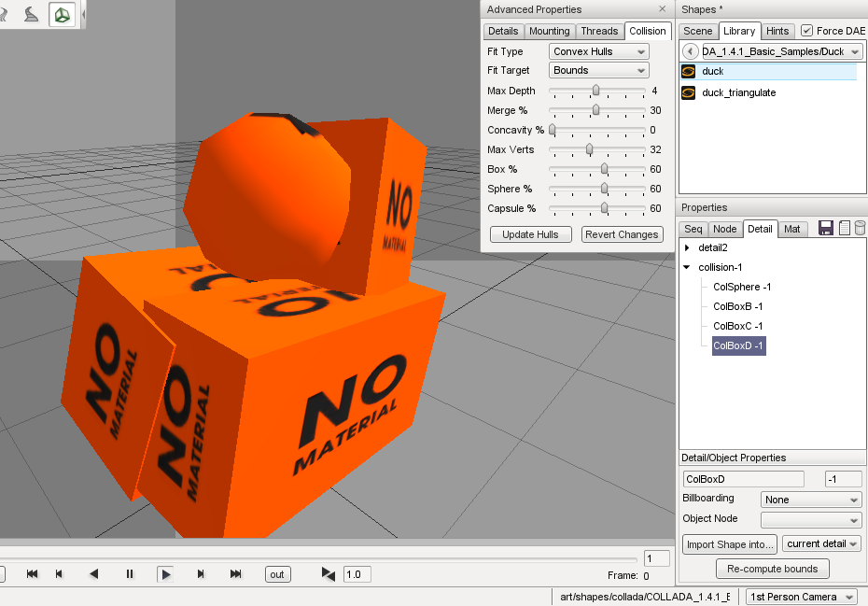Image resolution: width=868 pixels, height=606 pixels.
Task: Close the Advanced Properties panel
Action: (662, 9)
